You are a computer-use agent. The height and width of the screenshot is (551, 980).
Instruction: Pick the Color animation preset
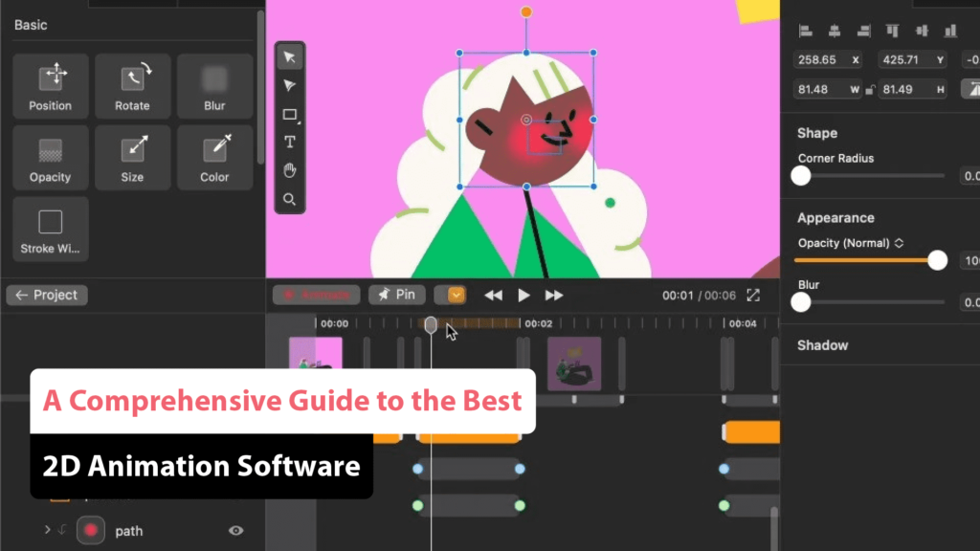(214, 158)
